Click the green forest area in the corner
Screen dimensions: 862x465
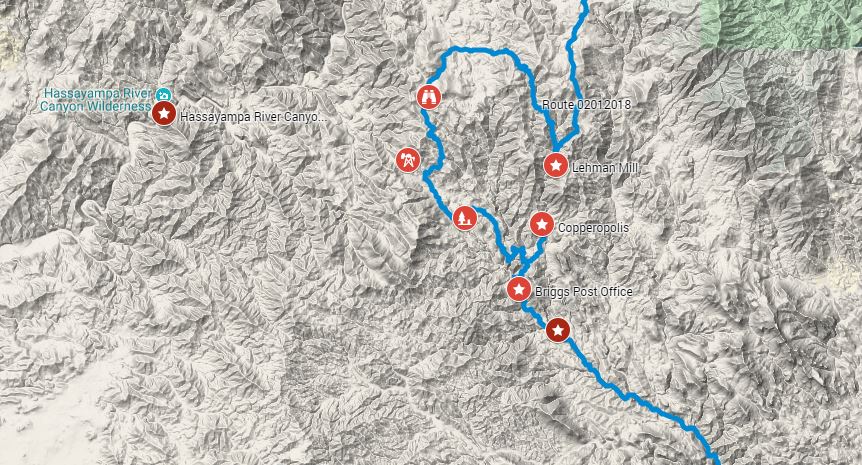coord(781,23)
